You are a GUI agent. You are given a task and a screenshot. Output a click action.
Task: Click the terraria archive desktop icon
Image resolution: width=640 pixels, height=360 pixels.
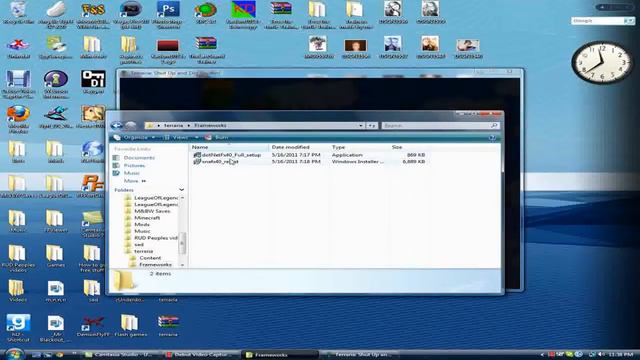pos(168,325)
